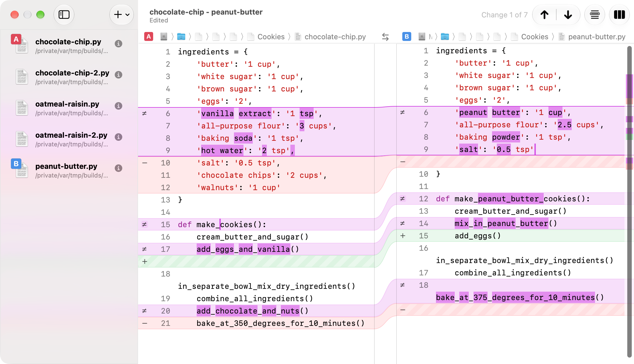The width and height of the screenshot is (634, 364).
Task: Go to previous change with up arrow
Action: (x=545, y=15)
